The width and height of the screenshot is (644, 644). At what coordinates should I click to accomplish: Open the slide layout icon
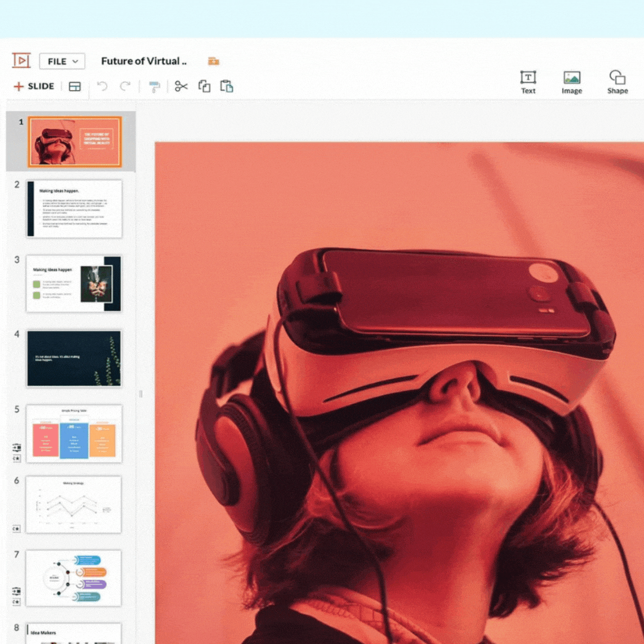75,86
